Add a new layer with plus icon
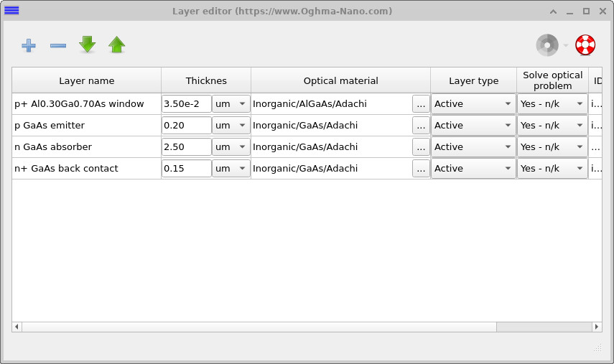 point(29,45)
